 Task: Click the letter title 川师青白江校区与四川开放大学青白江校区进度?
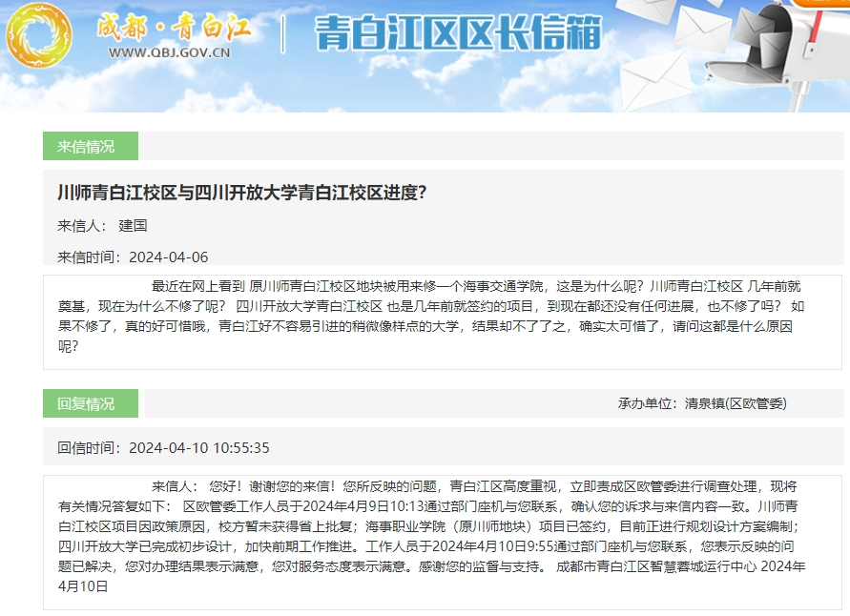click(x=242, y=193)
